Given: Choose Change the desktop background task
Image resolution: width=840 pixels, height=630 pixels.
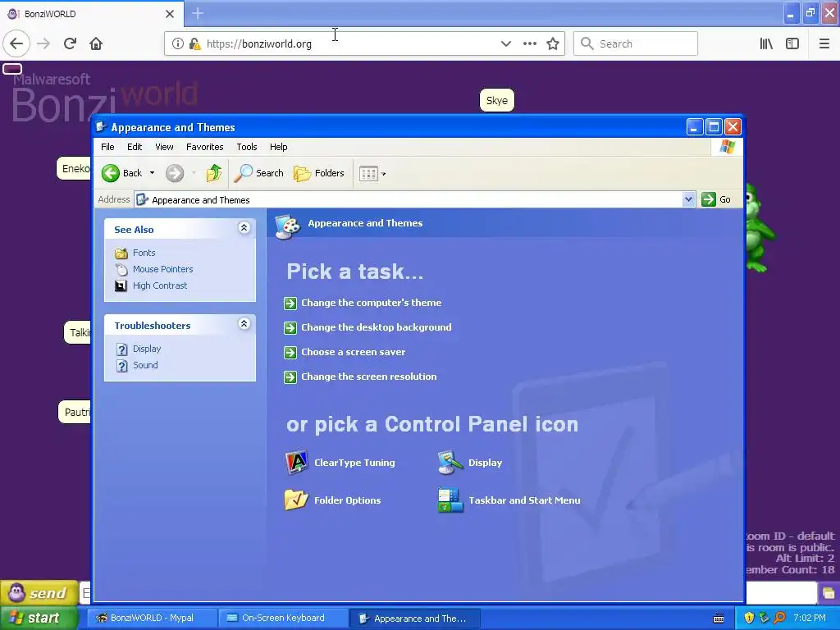Looking at the screenshot, I should pyautogui.click(x=376, y=327).
